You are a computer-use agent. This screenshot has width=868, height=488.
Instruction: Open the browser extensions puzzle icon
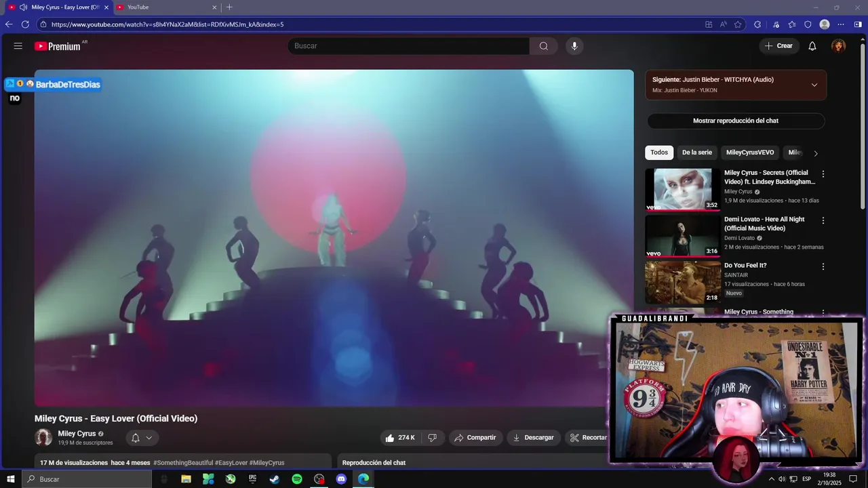click(757, 24)
